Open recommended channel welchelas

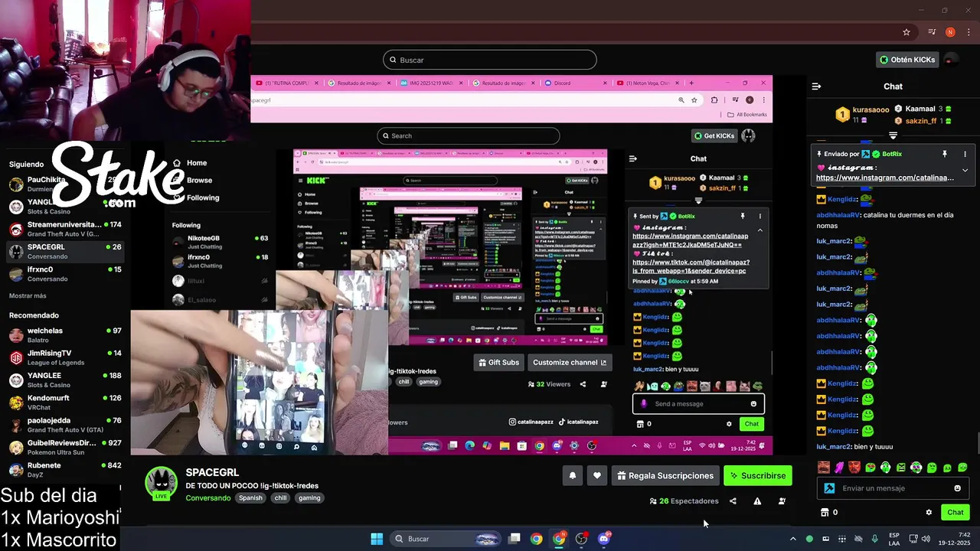(65, 334)
